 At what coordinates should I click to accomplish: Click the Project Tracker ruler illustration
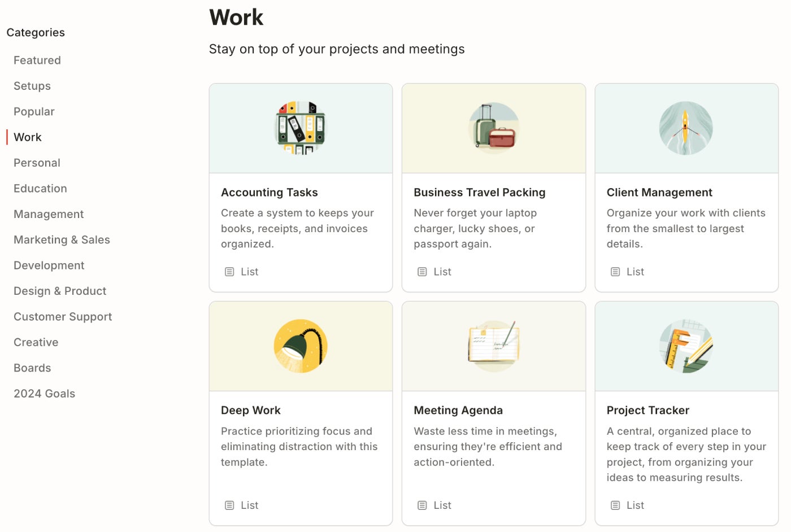pyautogui.click(x=686, y=346)
